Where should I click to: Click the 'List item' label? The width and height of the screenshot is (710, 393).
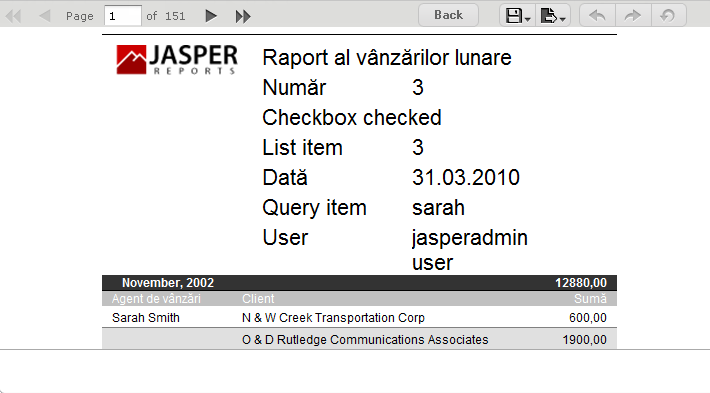pyautogui.click(x=302, y=148)
